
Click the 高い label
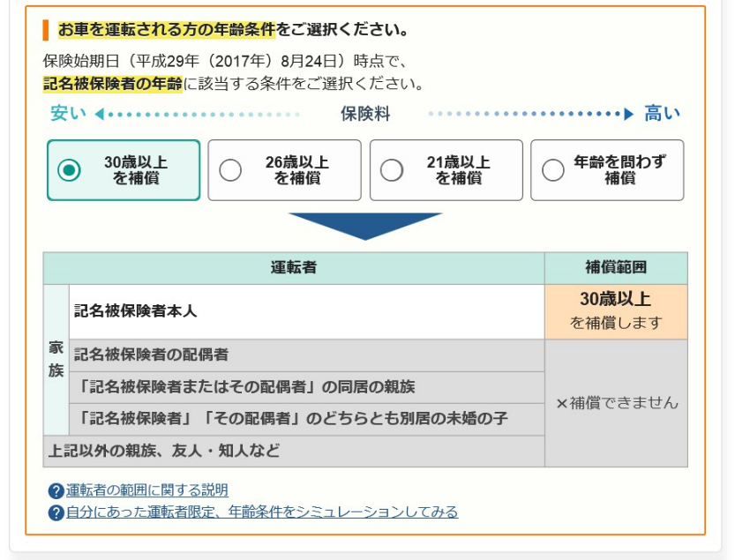coord(662,114)
